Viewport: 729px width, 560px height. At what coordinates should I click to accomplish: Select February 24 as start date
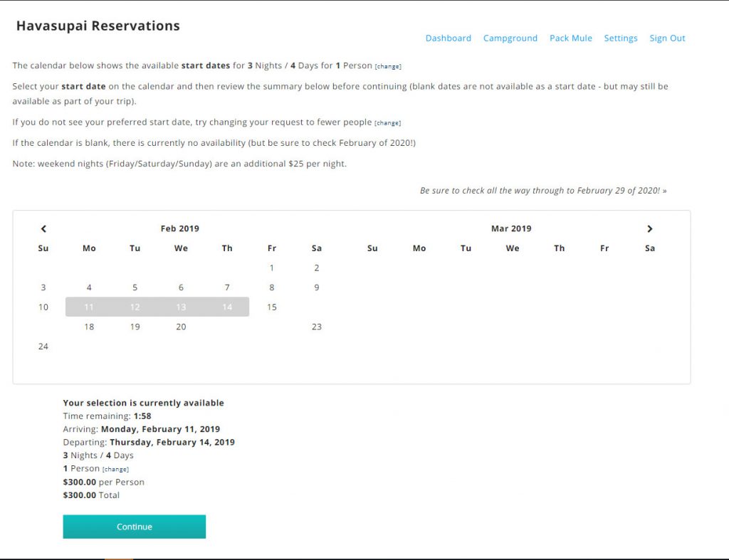43,347
